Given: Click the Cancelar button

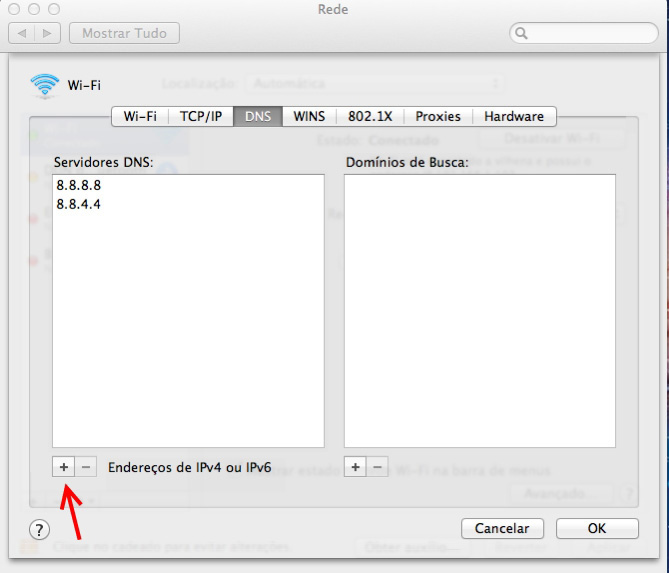Looking at the screenshot, I should pyautogui.click(x=502, y=529).
